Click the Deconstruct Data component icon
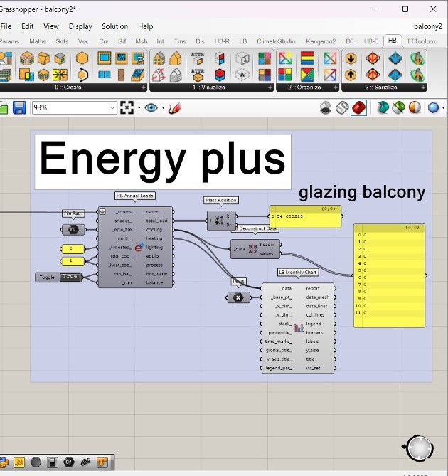 (253, 249)
